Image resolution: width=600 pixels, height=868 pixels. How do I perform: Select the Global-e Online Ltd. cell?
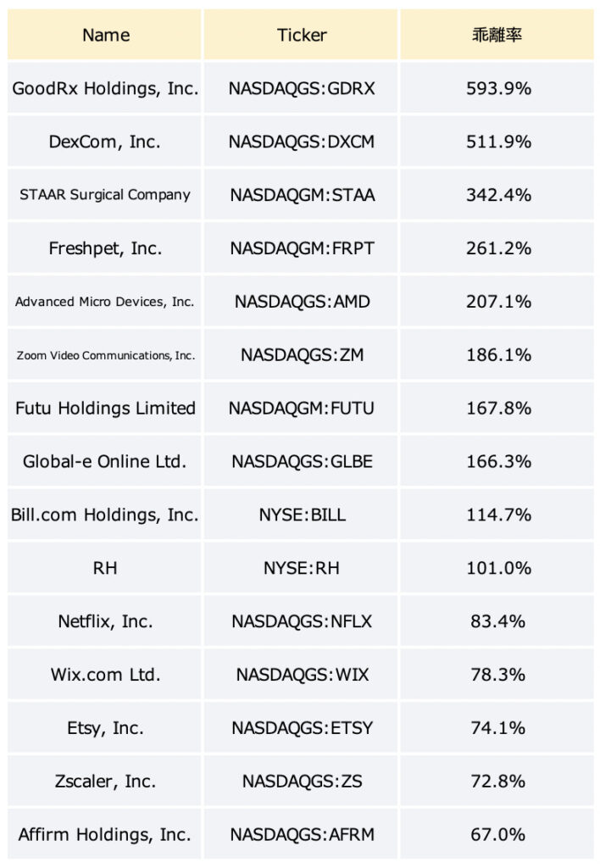[x=104, y=461]
